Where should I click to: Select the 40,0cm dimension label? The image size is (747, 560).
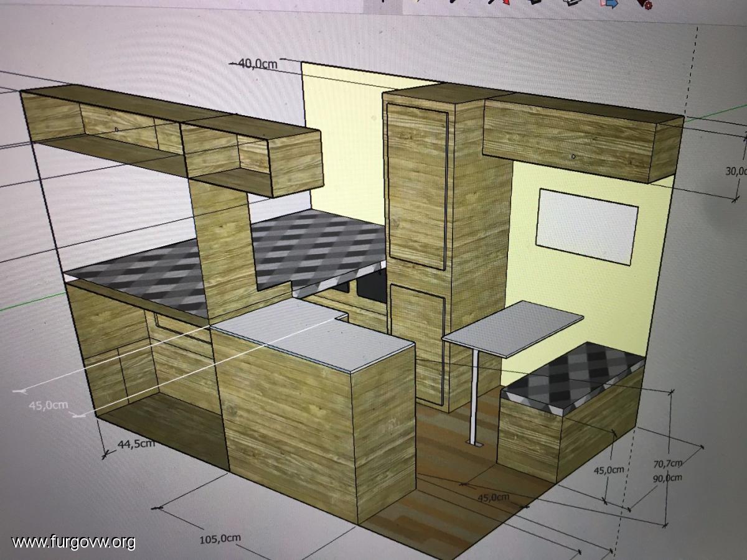(x=257, y=64)
